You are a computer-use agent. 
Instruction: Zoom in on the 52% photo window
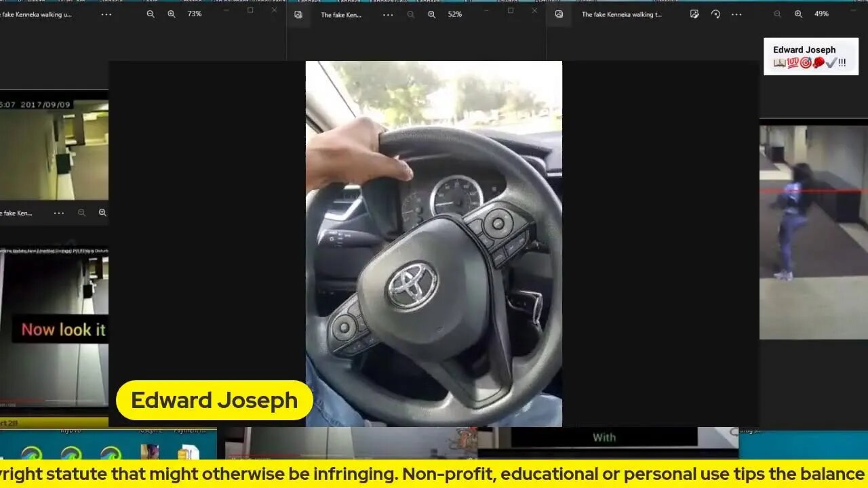pyautogui.click(x=431, y=14)
